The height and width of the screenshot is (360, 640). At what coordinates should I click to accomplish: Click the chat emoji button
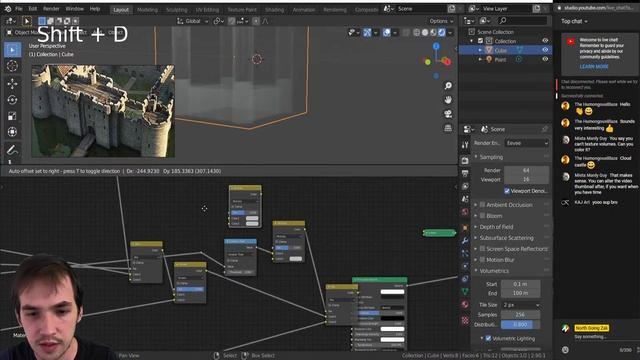pyautogui.click(x=565, y=350)
